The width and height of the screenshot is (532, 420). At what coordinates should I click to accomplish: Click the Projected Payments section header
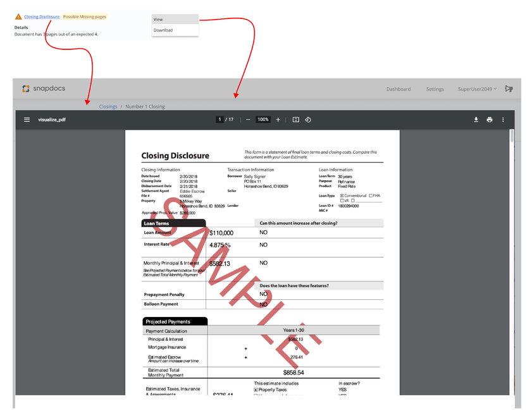pyautogui.click(x=175, y=321)
